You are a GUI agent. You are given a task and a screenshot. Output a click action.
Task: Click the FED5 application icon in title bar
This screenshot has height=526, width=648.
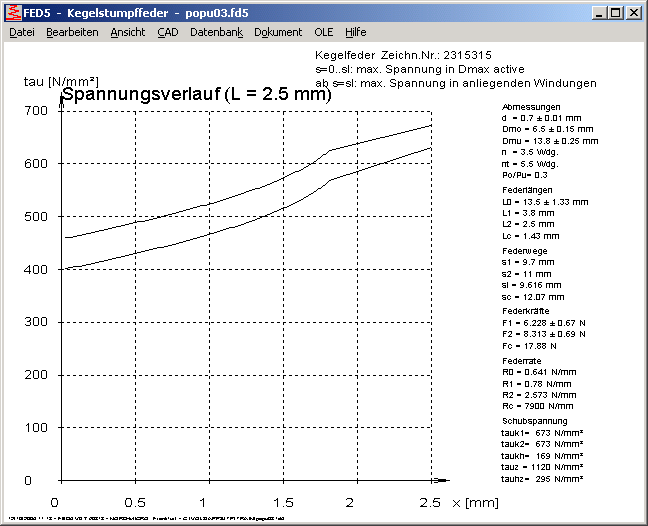13,11
